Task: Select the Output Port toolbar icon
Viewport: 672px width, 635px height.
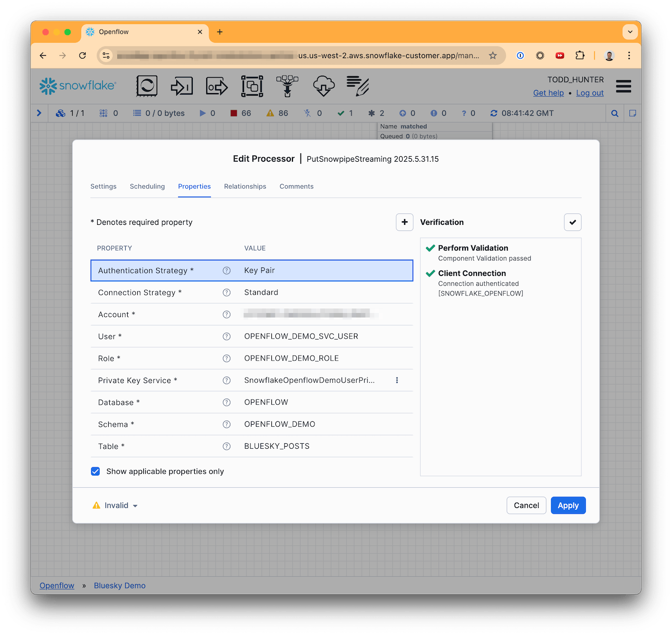Action: 217,86
